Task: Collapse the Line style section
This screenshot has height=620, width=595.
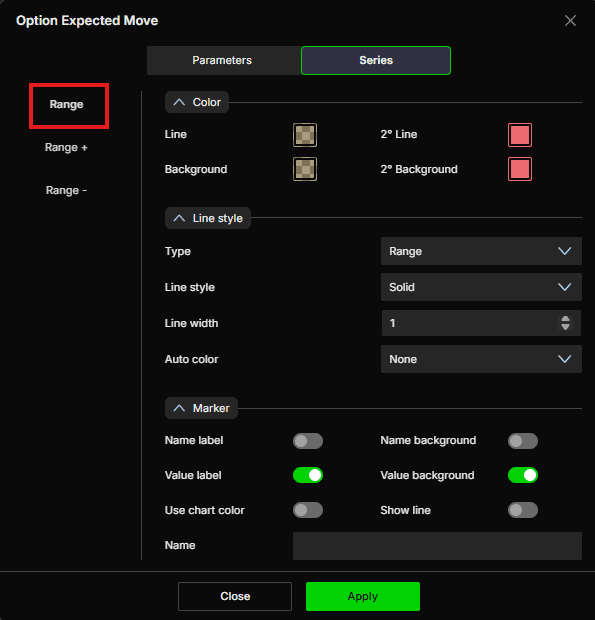Action: (x=208, y=218)
